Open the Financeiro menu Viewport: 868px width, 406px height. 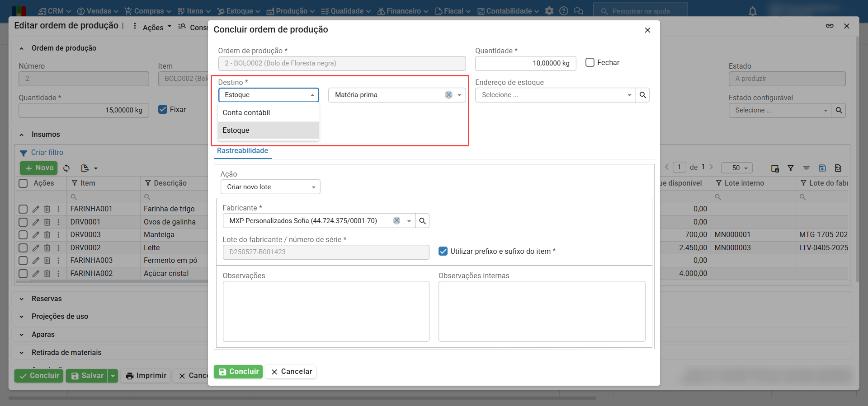403,11
